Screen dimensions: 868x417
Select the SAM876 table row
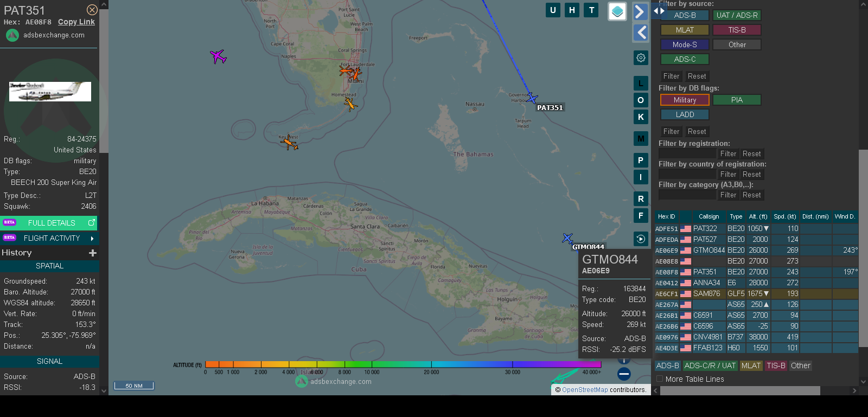[756, 294]
